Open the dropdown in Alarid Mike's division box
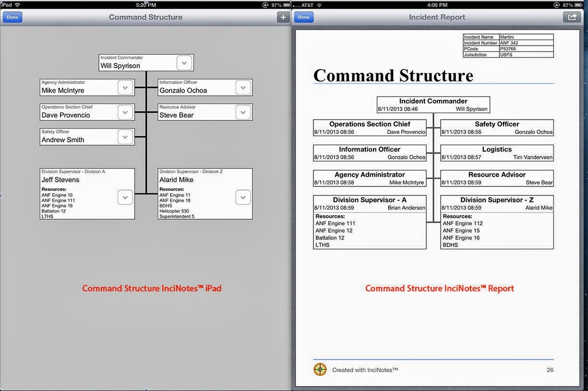This screenshot has height=391, width=588. coord(243,197)
